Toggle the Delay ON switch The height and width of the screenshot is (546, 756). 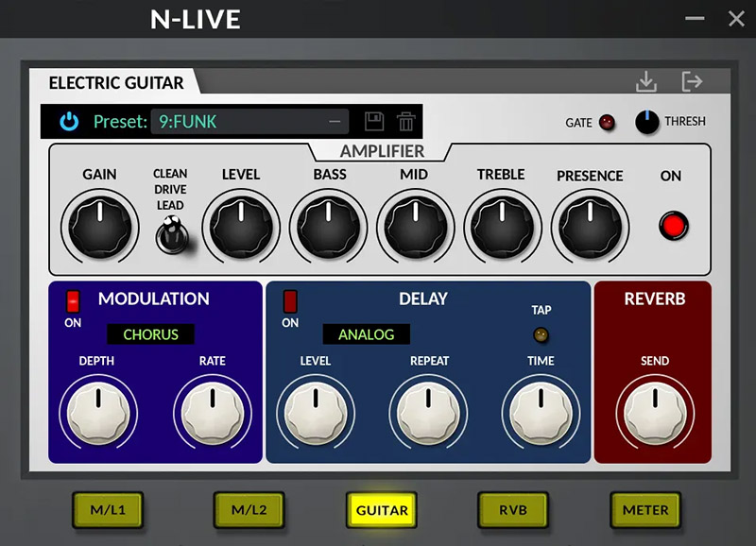[x=290, y=300]
